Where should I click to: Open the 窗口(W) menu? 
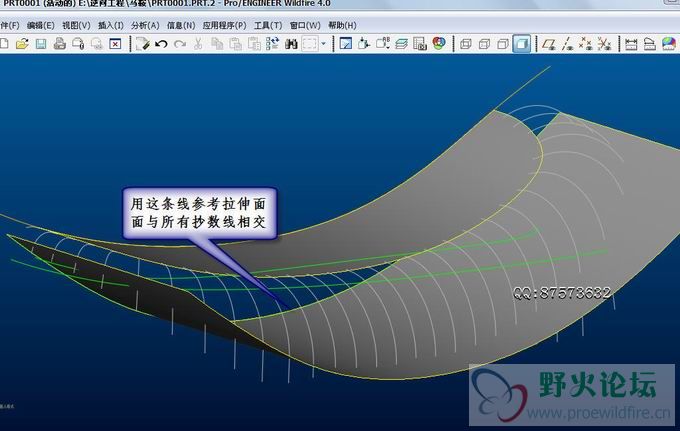pyautogui.click(x=305, y=25)
